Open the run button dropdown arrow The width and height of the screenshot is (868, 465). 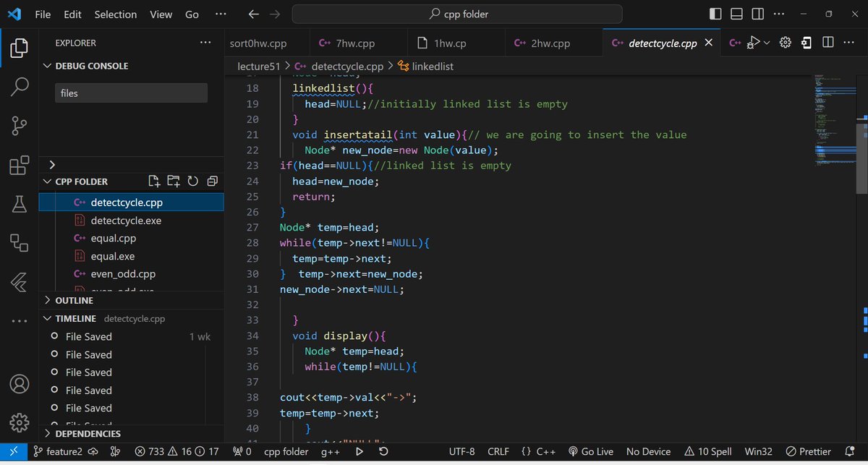pos(767,43)
